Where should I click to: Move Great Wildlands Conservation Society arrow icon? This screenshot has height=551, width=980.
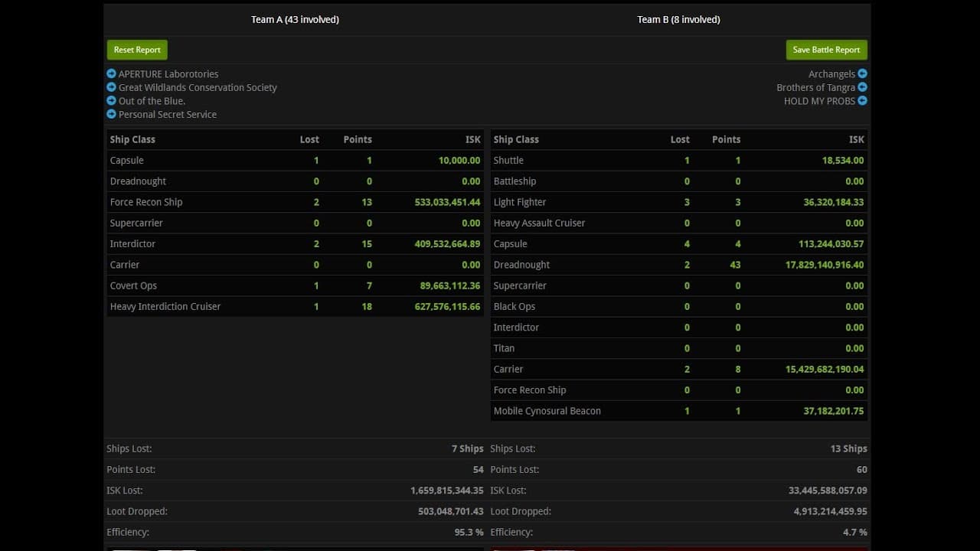point(112,87)
